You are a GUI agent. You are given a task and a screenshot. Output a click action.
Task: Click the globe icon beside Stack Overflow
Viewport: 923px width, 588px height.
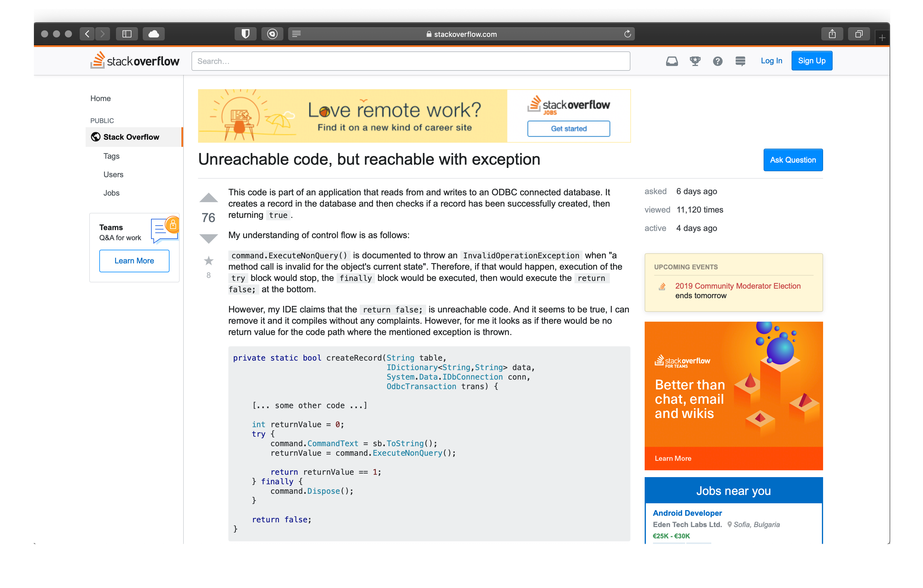(x=95, y=137)
